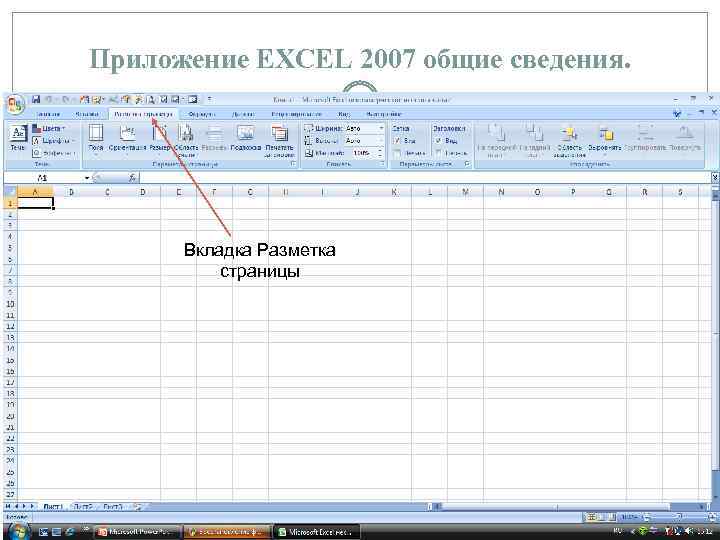Click the Breaks (Разрывы) button
The image size is (720, 540).
pos(214,139)
